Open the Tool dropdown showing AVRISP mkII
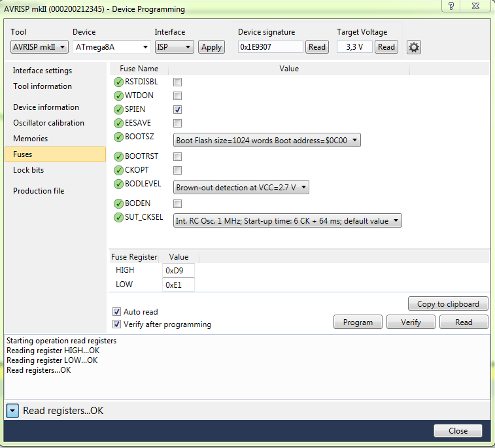Image resolution: width=495 pixels, height=448 pixels. (x=39, y=47)
